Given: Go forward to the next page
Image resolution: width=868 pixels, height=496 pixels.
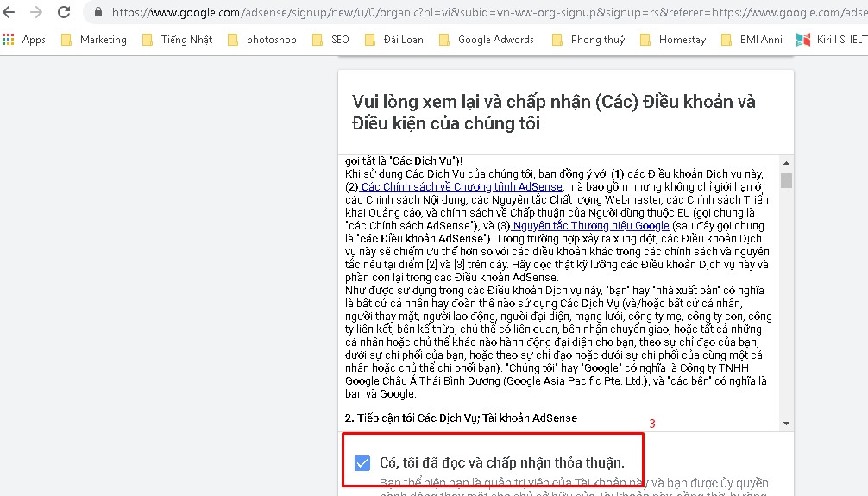Looking at the screenshot, I should 36,11.
